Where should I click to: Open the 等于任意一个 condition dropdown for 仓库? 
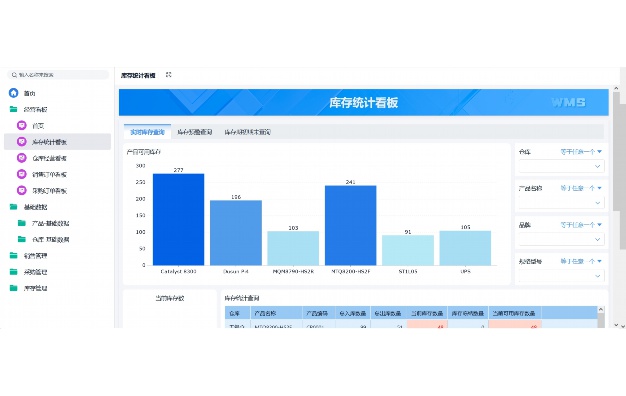pos(581,152)
